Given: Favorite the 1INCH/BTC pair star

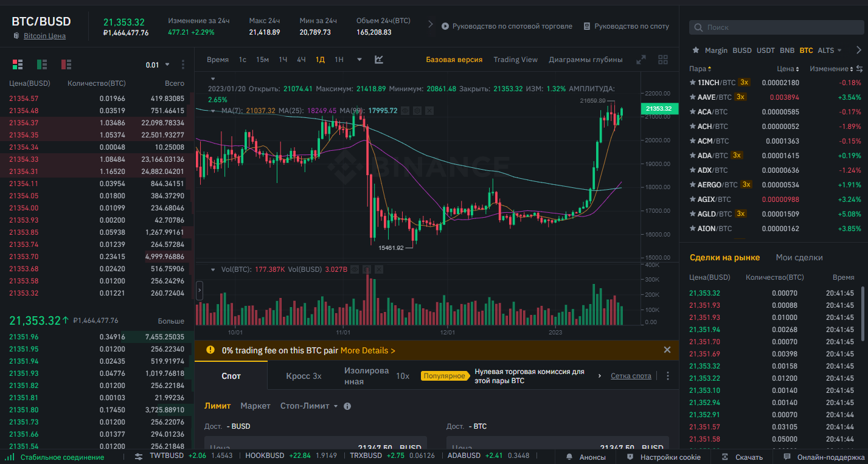Looking at the screenshot, I should pyautogui.click(x=692, y=82).
